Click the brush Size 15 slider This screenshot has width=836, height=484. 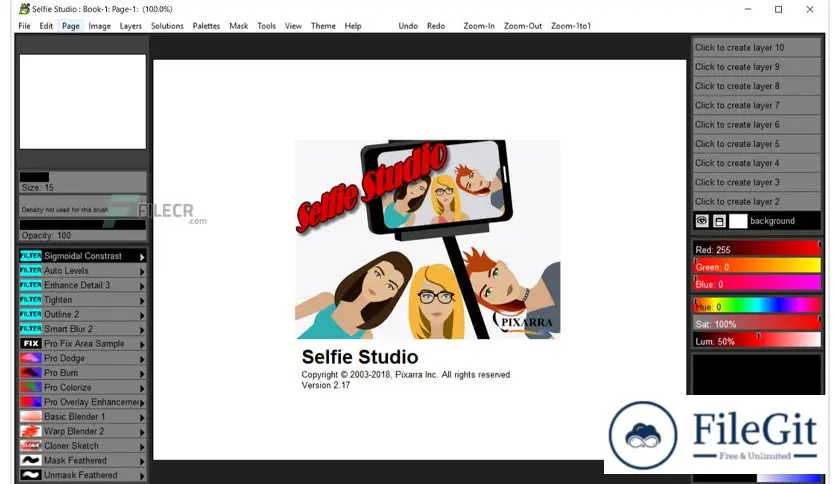click(x=83, y=182)
